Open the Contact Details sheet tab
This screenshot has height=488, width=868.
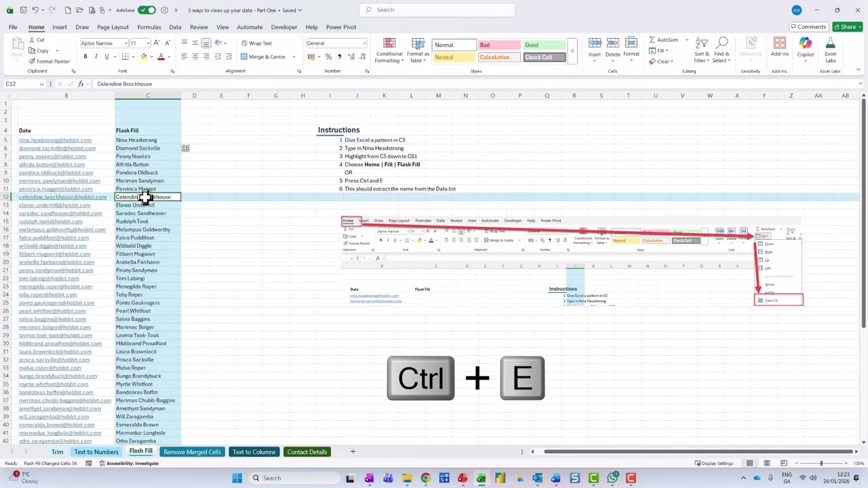tap(307, 451)
